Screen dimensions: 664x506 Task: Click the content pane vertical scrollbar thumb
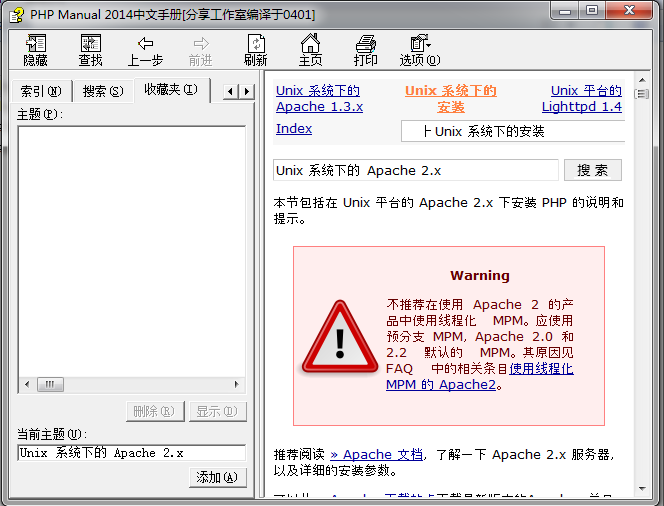(x=642, y=94)
